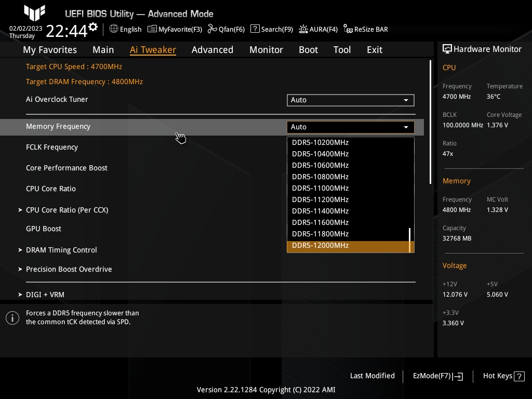The height and width of the screenshot is (399, 532).
Task: Click the Hot Keys question mark icon
Action: (519, 376)
